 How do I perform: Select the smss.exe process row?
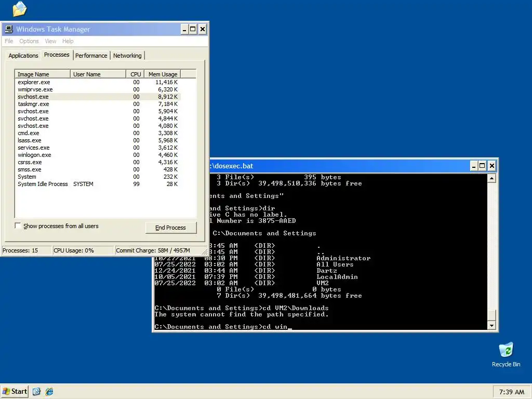click(98, 170)
